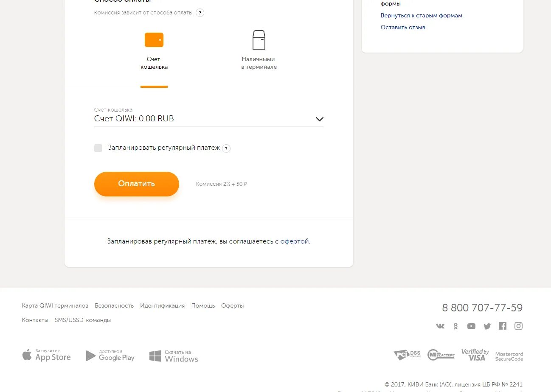Click the Оставить отзыв link

click(402, 28)
